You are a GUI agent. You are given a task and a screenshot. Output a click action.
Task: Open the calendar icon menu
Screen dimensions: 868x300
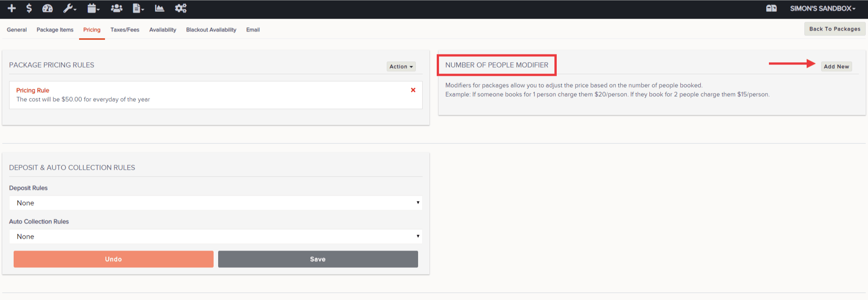coord(93,8)
